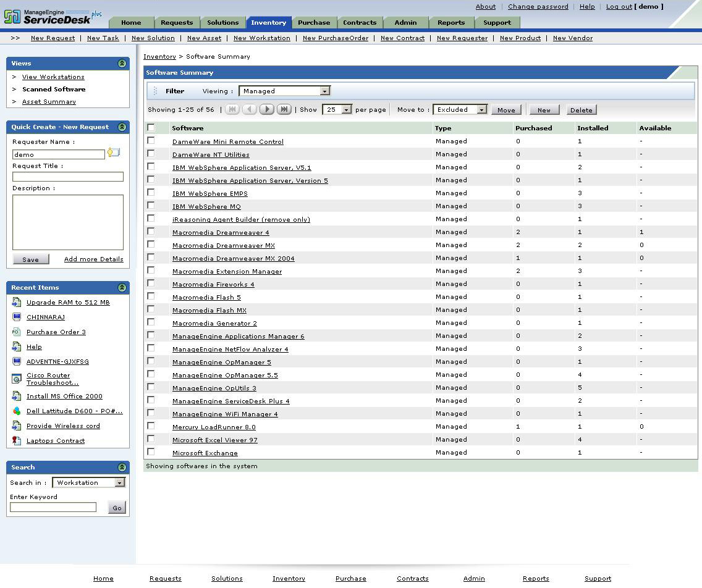Select the Microsoft Exchange row checkbox
The width and height of the screenshot is (702, 588).
tap(151, 452)
